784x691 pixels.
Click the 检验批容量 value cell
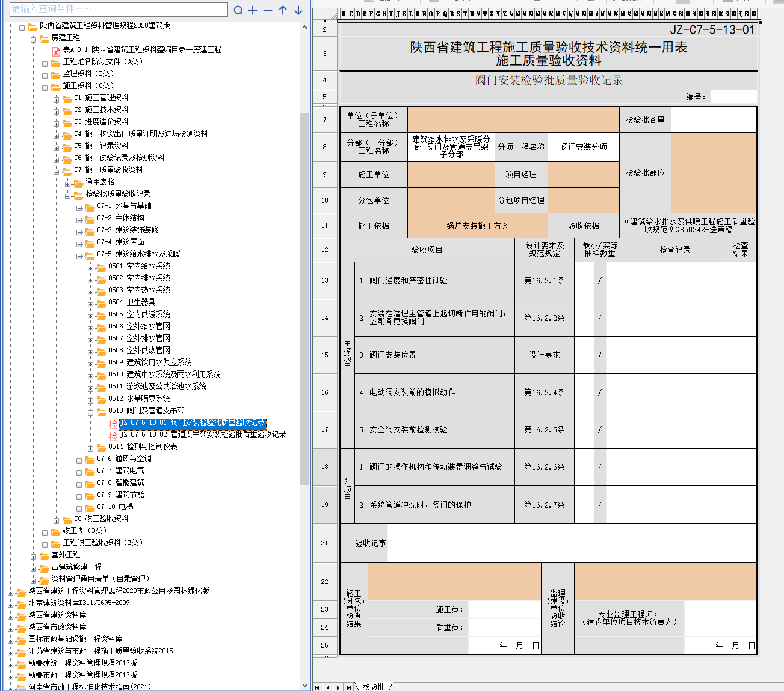[714, 120]
